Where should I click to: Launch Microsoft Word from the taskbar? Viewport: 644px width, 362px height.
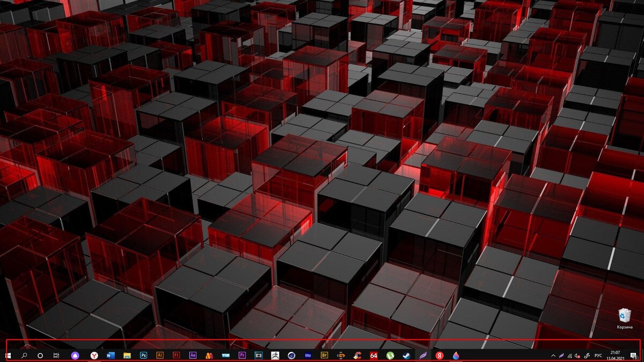(111, 356)
